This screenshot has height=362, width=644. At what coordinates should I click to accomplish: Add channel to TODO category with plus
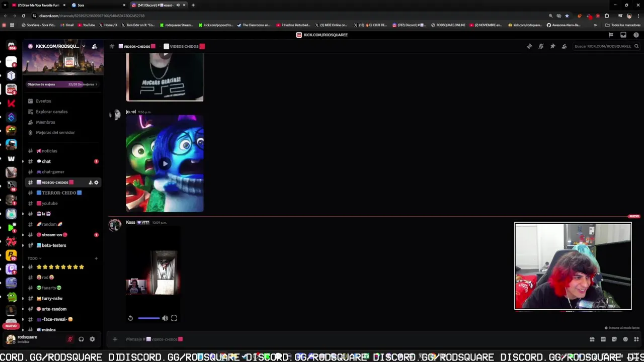[96, 258]
